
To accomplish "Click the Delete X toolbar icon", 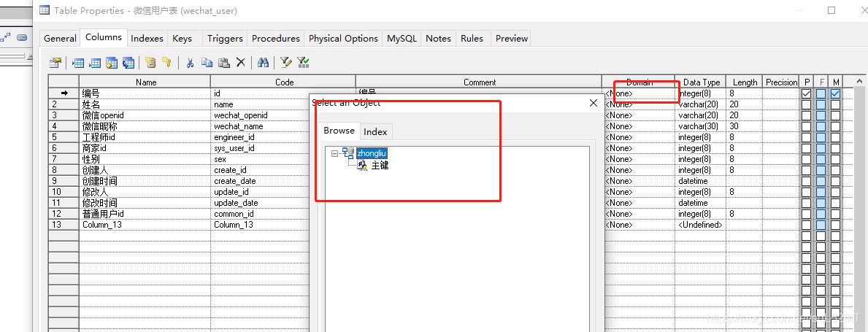I will (240, 63).
